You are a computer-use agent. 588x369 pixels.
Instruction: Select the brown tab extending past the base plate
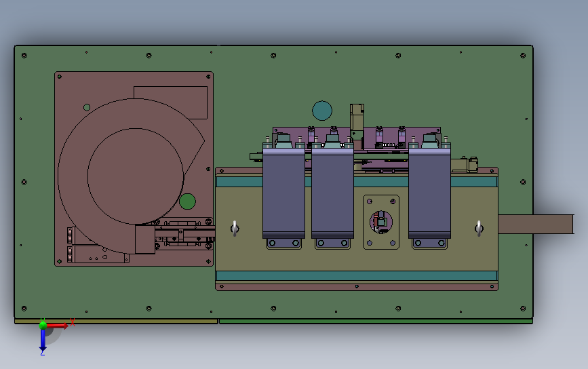[x=536, y=225]
